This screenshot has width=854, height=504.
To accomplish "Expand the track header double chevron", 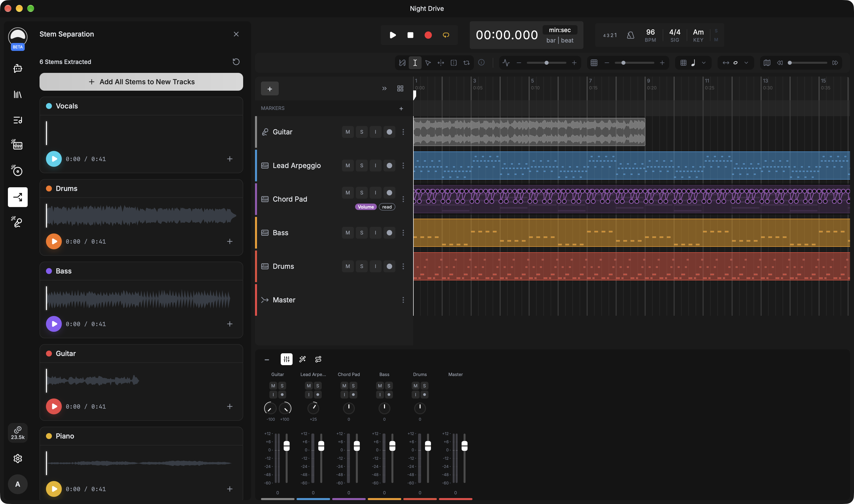I will point(384,88).
